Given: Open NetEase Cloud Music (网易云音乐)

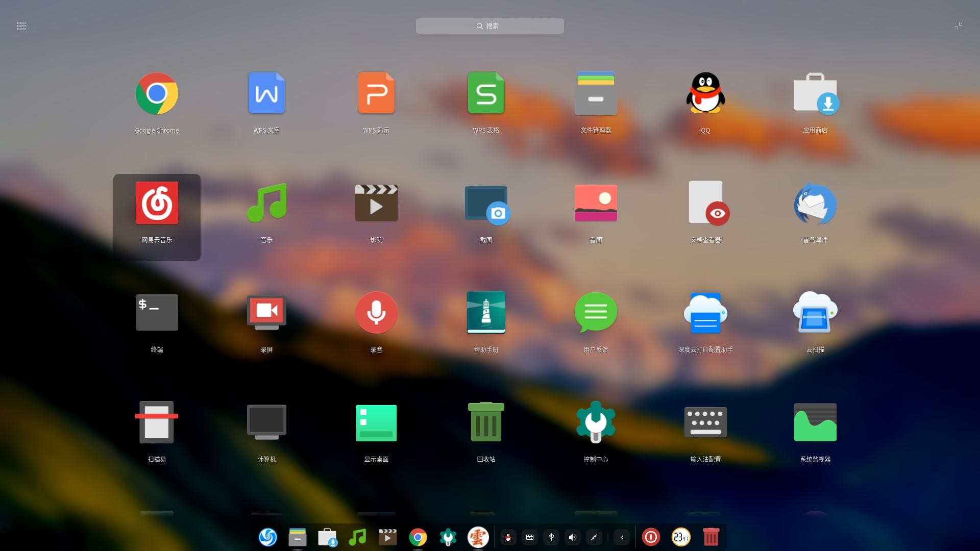Looking at the screenshot, I should pyautogui.click(x=157, y=204).
